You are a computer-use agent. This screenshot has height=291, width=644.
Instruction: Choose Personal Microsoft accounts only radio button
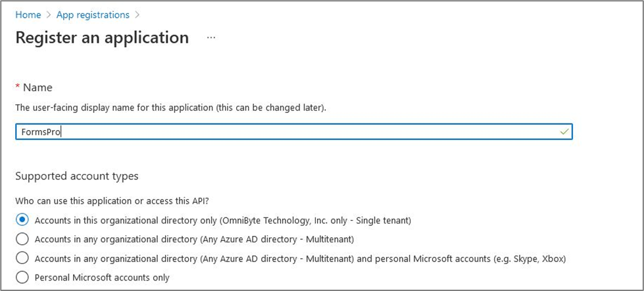[x=22, y=277]
